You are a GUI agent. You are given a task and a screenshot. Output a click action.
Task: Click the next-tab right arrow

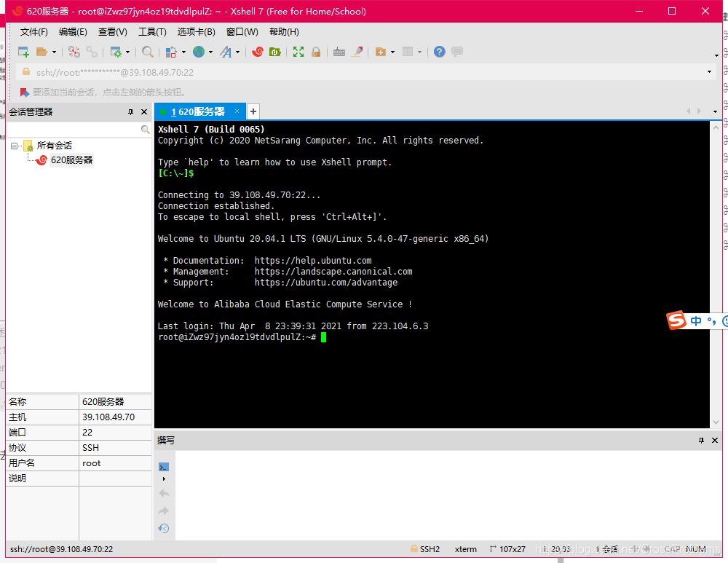coord(699,111)
